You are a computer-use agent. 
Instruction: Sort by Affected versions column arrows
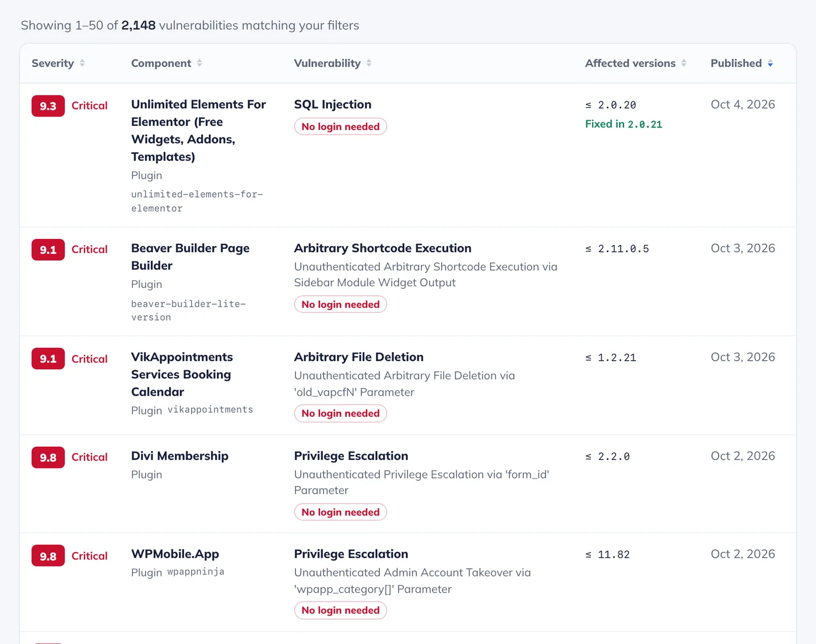point(684,63)
